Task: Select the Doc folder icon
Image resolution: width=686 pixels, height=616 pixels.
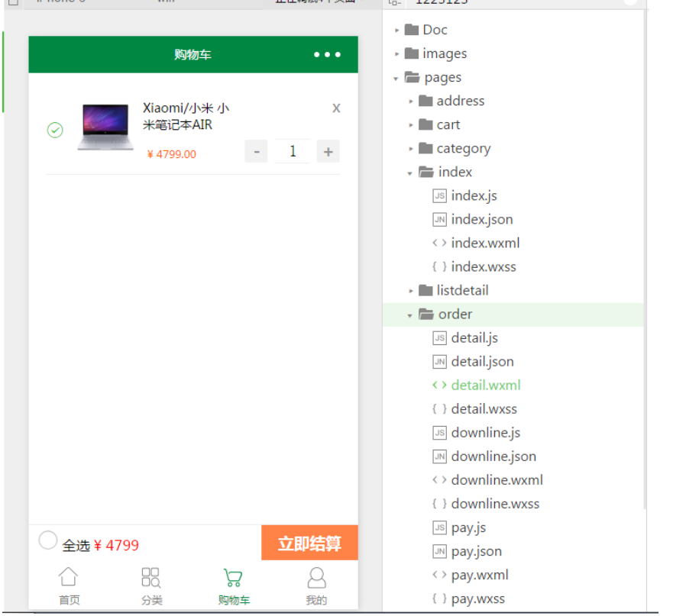Action: (412, 29)
